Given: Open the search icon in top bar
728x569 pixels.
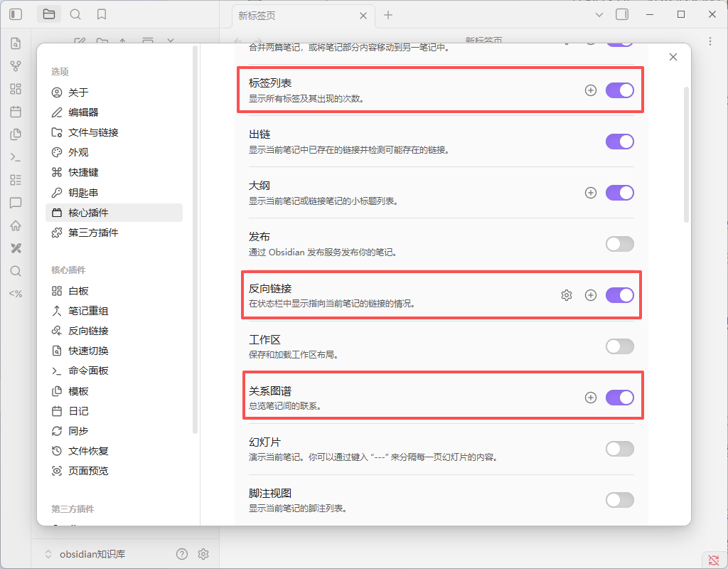Looking at the screenshot, I should pyautogui.click(x=75, y=14).
